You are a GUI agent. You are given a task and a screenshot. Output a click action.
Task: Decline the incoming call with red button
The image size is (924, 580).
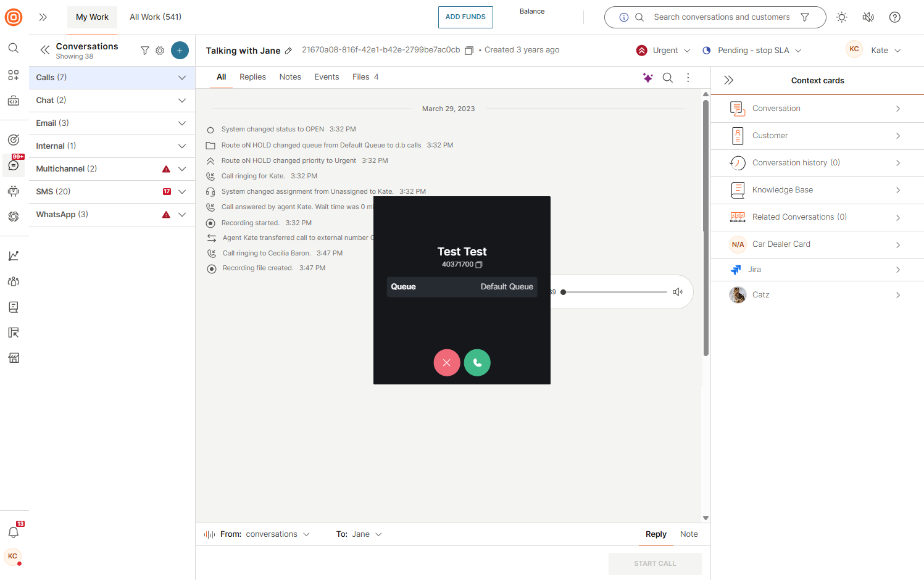447,363
